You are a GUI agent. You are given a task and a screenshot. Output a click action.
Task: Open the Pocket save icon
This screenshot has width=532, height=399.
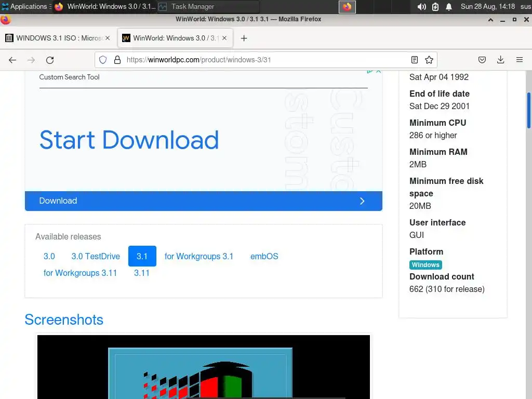pyautogui.click(x=482, y=60)
